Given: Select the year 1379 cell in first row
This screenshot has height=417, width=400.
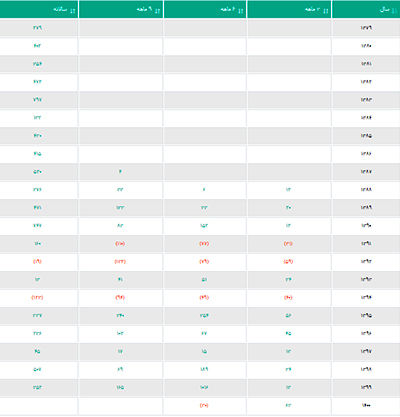Looking at the screenshot, I should [366, 28].
